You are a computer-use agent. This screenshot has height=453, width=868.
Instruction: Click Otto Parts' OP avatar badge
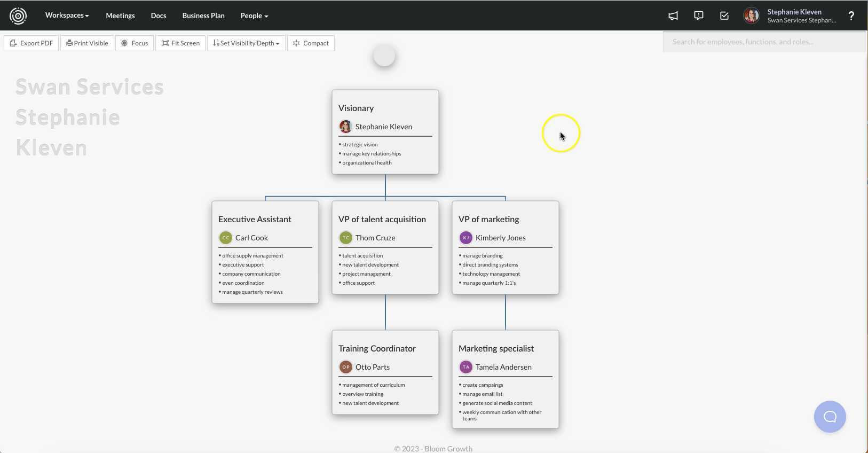pyautogui.click(x=346, y=367)
